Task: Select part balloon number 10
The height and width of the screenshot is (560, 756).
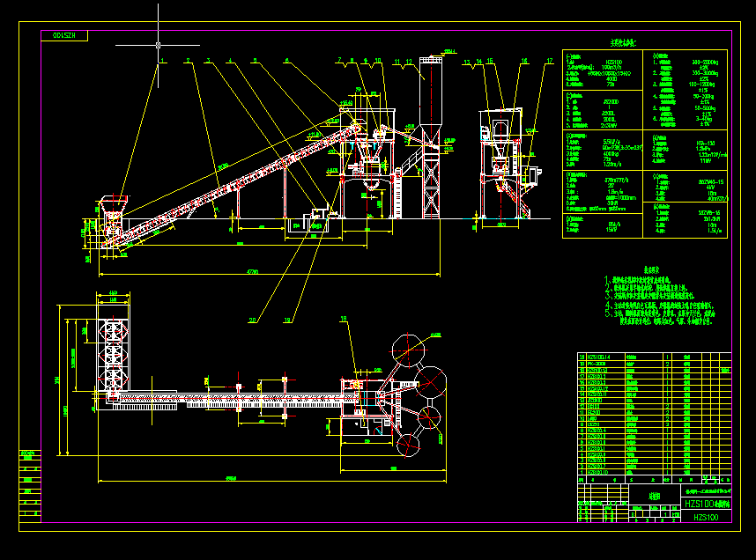Action: (x=378, y=61)
